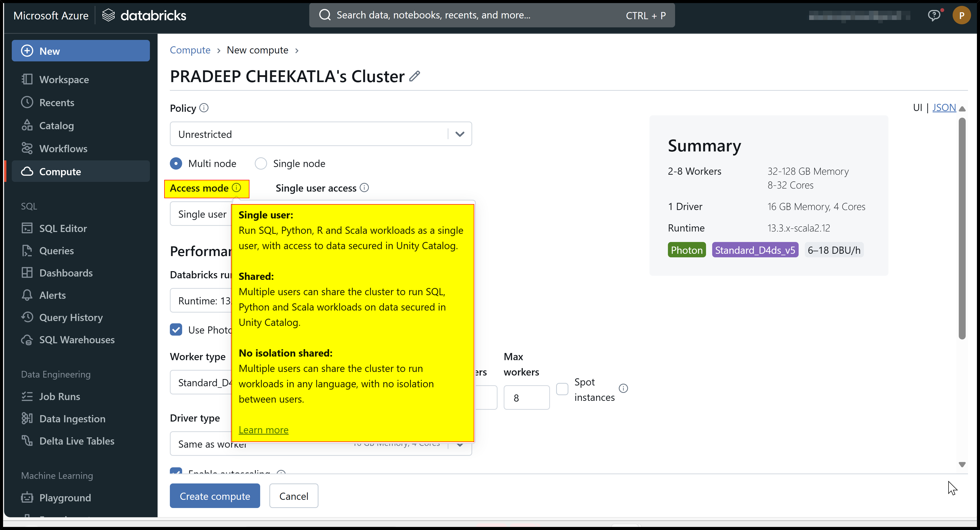This screenshot has width=980, height=530.
Task: Click the Query History icon
Action: (27, 317)
